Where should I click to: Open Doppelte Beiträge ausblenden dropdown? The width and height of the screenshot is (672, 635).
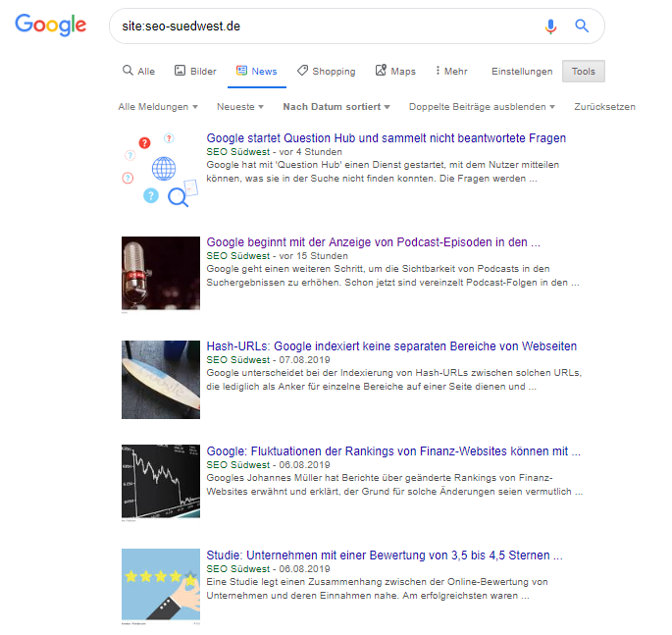(482, 107)
